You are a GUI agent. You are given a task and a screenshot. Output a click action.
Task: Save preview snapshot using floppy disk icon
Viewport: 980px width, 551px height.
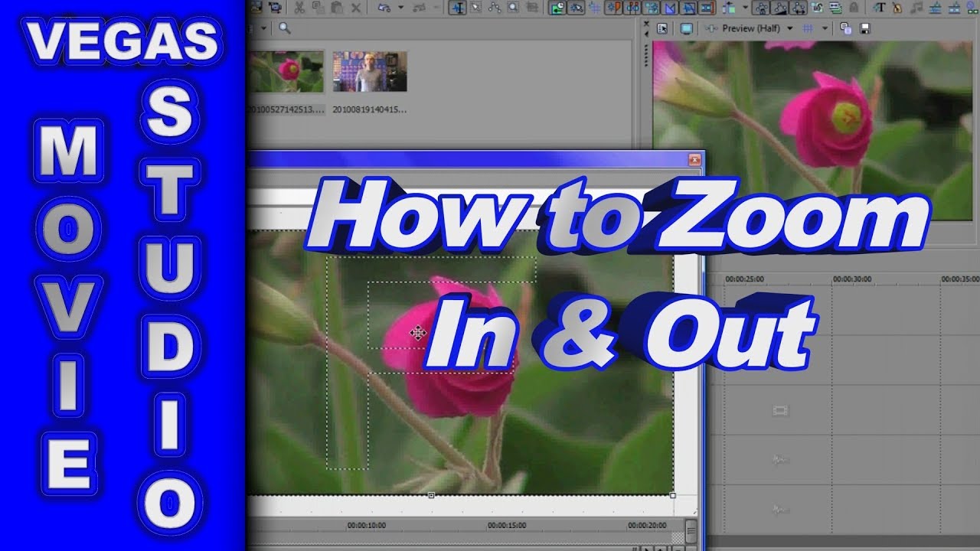pos(865,28)
